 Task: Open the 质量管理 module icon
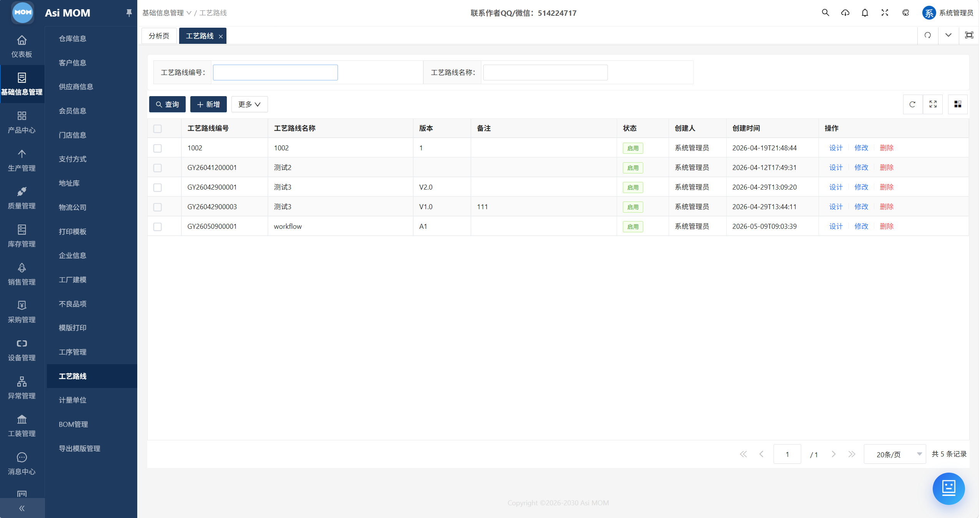(x=22, y=198)
